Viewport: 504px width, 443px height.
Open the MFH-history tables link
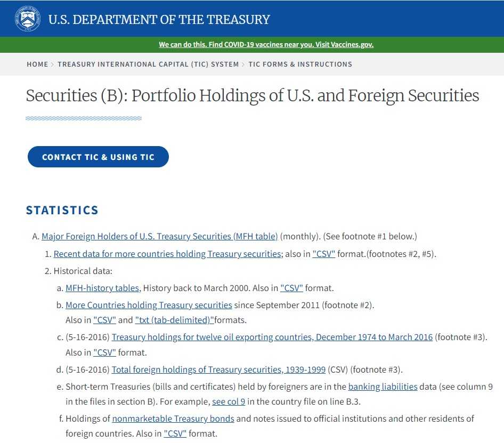[x=103, y=288]
